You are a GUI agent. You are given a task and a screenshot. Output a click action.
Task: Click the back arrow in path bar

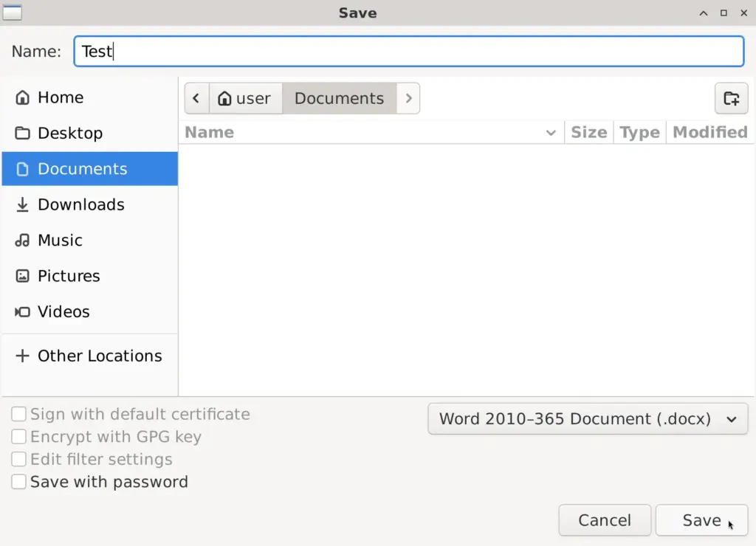pyautogui.click(x=196, y=98)
